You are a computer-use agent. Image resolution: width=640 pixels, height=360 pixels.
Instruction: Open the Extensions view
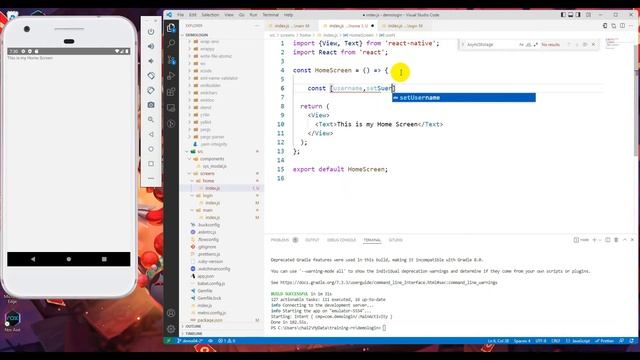(x=171, y=91)
